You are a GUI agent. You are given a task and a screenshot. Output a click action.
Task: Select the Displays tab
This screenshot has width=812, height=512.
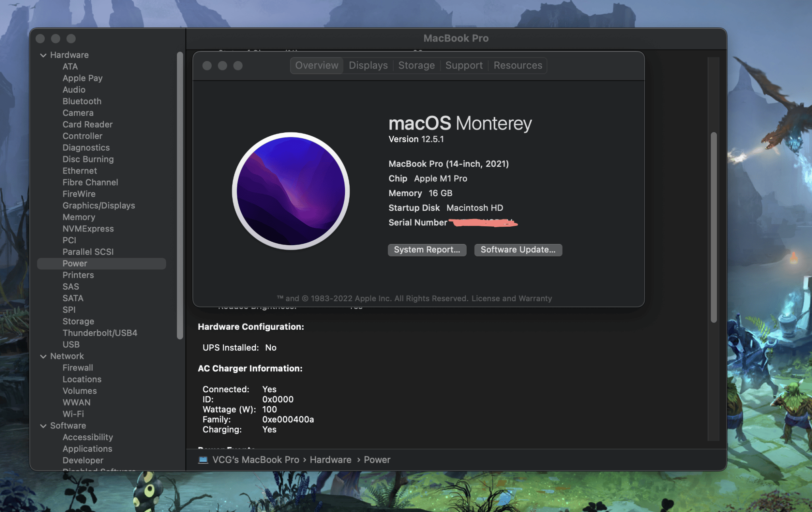click(367, 65)
